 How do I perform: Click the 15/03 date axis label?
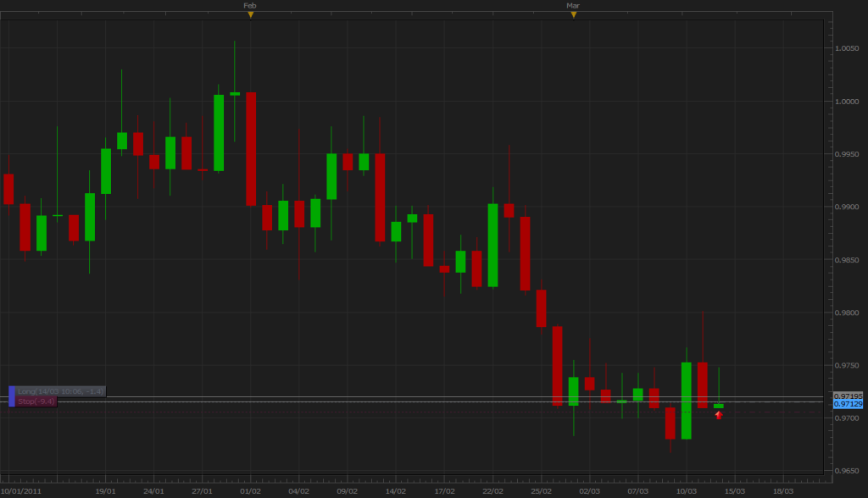pyautogui.click(x=735, y=491)
